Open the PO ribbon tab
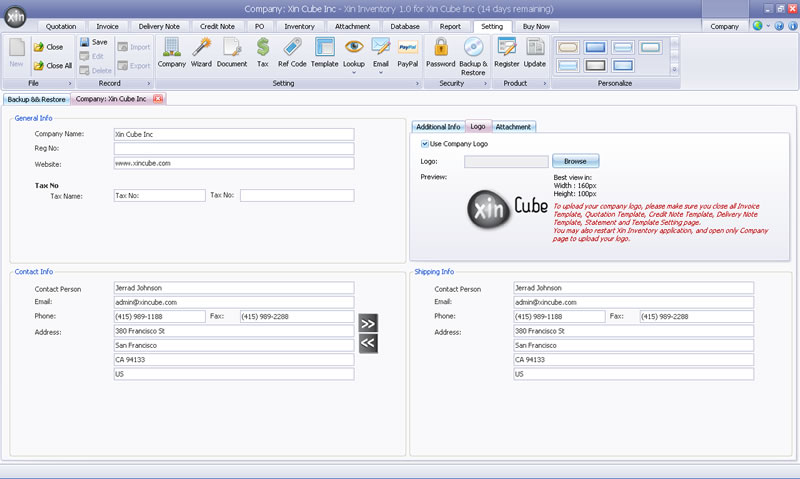The width and height of the screenshot is (800, 479). [x=259, y=27]
